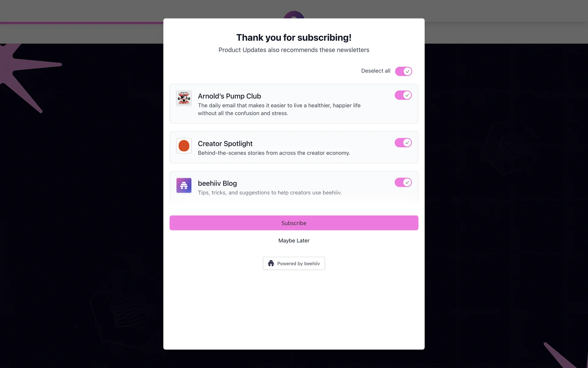Select the beehiiv Blog newsletter title
The image size is (588, 368).
(x=217, y=183)
